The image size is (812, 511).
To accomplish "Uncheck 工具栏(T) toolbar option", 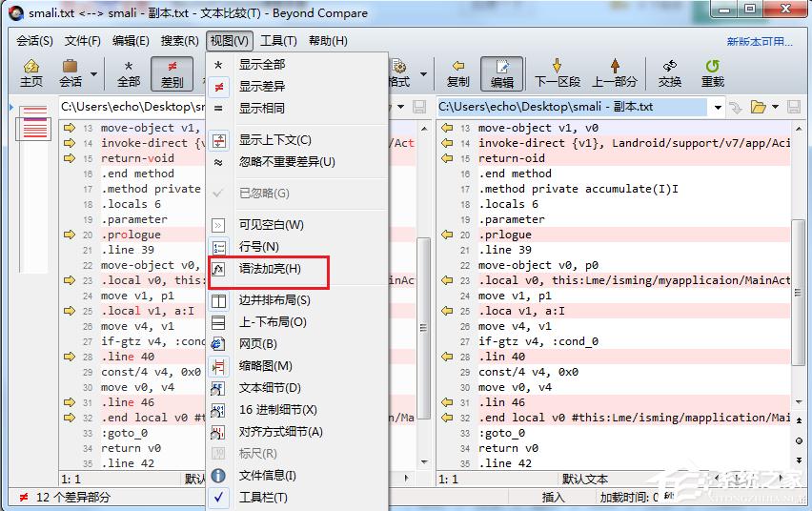I will tap(297, 497).
